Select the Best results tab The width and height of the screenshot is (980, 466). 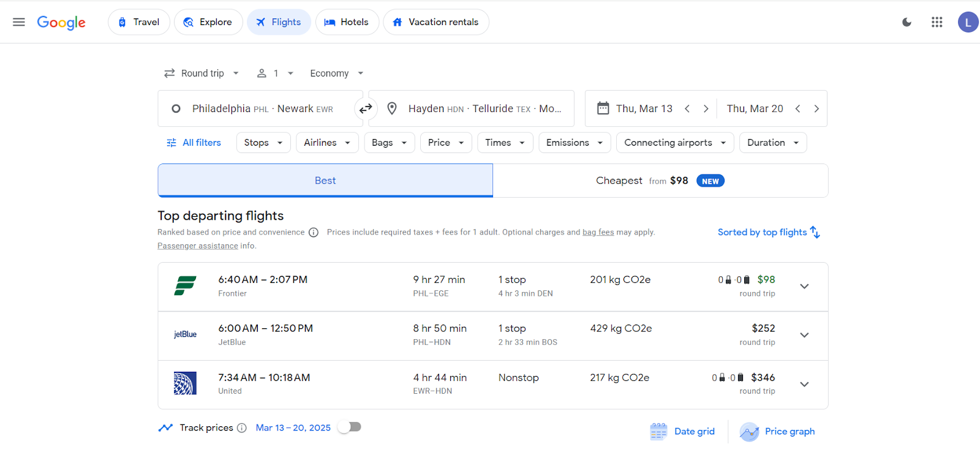pyautogui.click(x=325, y=181)
